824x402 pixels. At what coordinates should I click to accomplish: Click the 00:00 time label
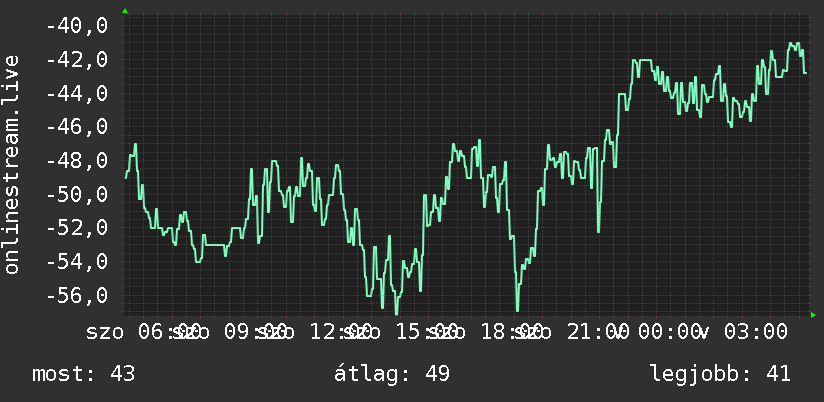(670, 332)
